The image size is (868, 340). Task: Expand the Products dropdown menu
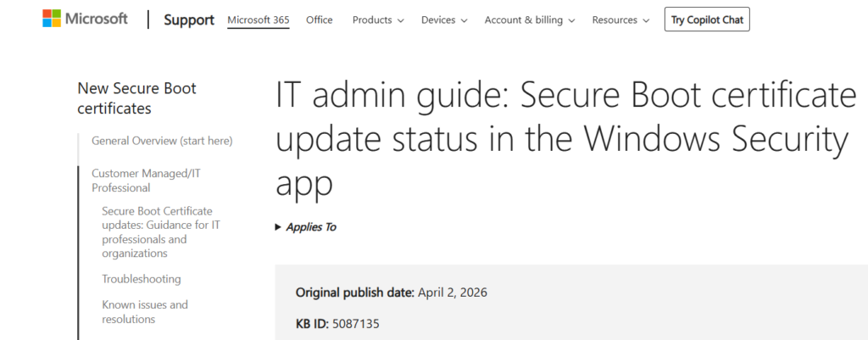tap(377, 20)
